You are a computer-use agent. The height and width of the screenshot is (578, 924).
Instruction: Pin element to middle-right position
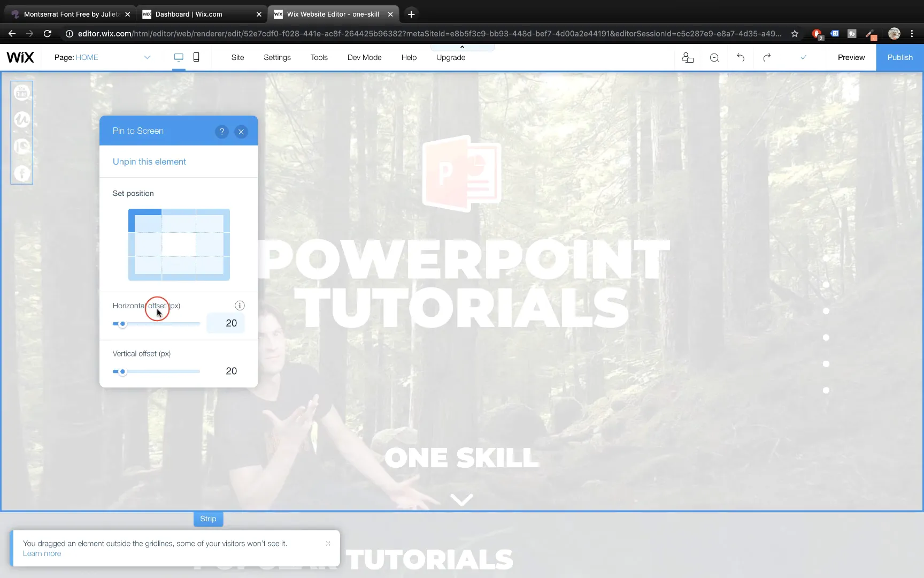[213, 245]
